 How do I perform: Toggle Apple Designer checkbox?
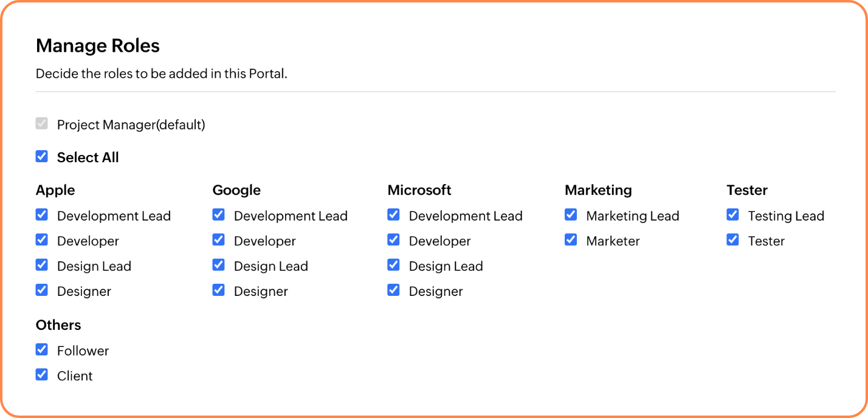(x=42, y=290)
